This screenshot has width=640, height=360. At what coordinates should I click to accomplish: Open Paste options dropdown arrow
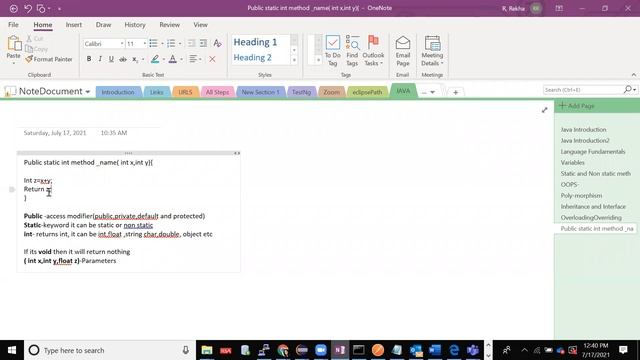(13, 63)
